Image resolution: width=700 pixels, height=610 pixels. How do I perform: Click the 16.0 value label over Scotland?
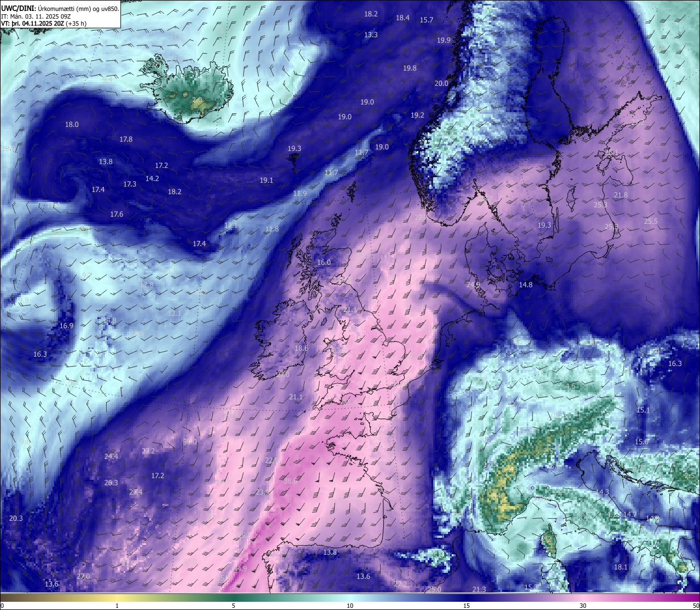324,262
